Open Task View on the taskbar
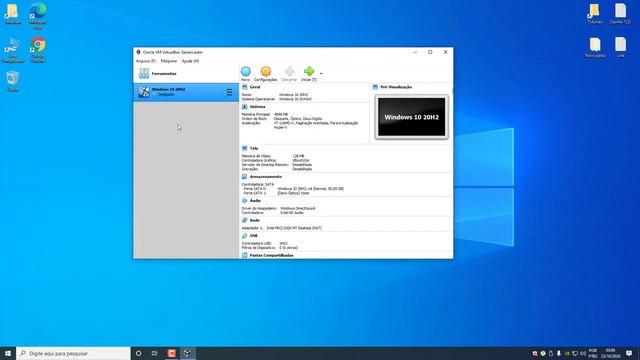The image size is (640, 360). (155, 353)
